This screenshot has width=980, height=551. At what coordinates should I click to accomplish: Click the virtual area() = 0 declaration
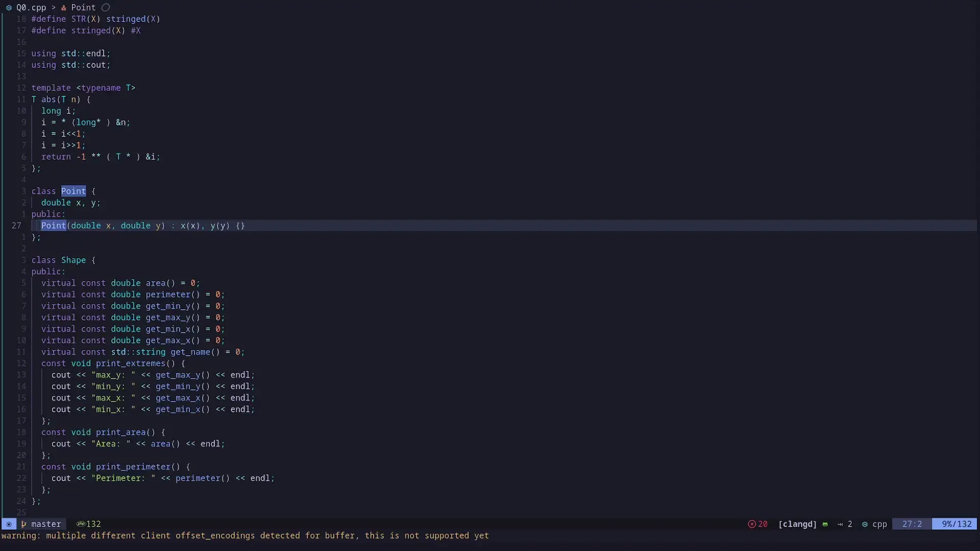coord(121,283)
